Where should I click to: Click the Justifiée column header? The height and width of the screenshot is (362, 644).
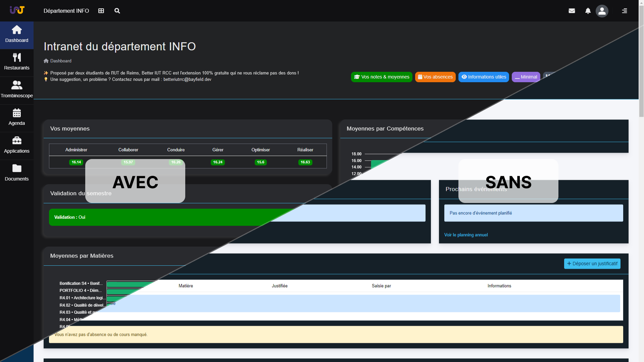tap(280, 286)
